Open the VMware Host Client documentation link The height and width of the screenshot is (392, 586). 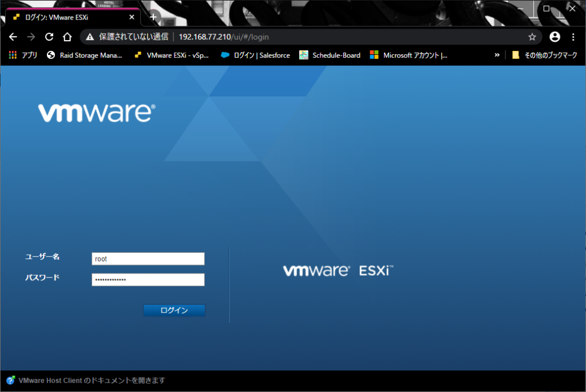[x=92, y=381]
